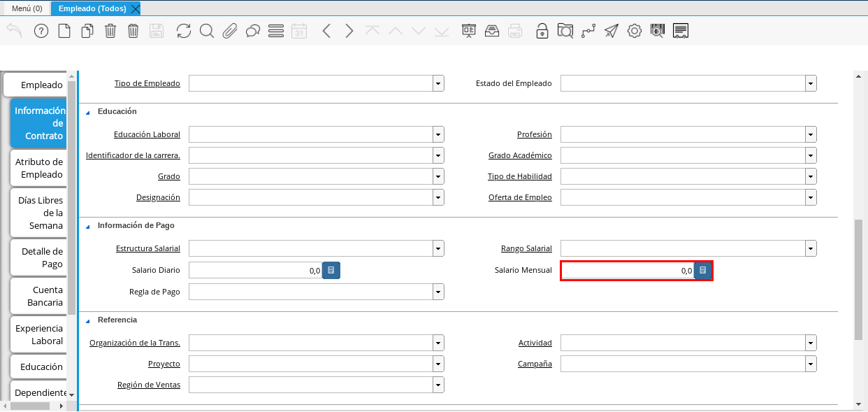The image size is (868, 412).
Task: Click the form's vertical scrollbar thumb
Action: (859, 279)
